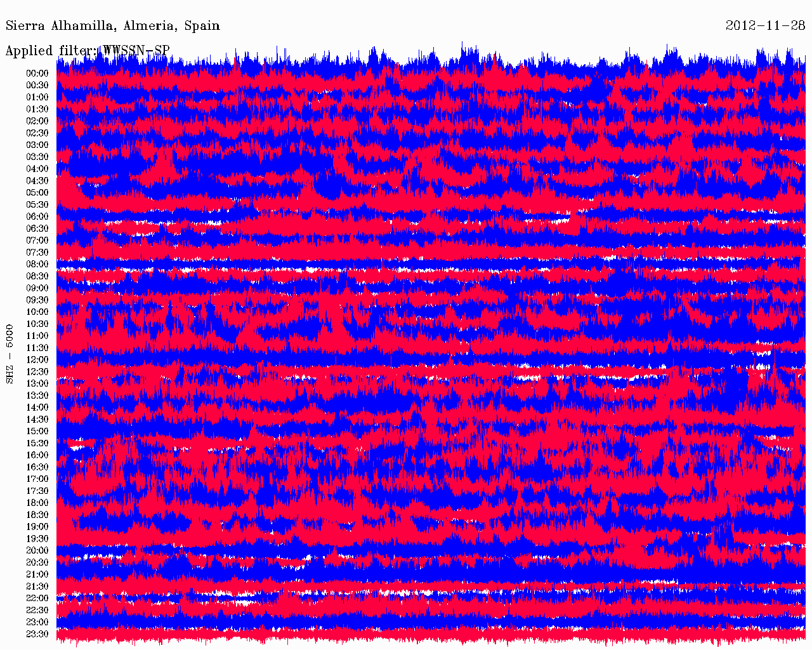Select the 22:00 time label
The image size is (812, 650).
pos(37,599)
